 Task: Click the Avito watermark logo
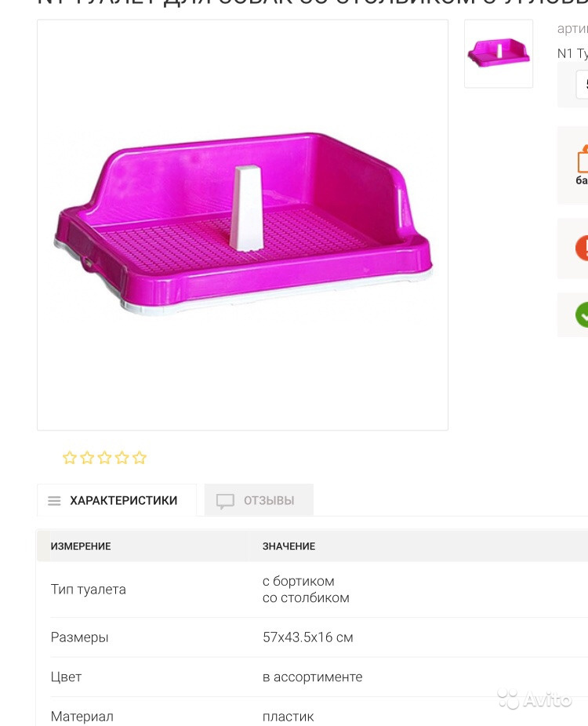coord(535,699)
